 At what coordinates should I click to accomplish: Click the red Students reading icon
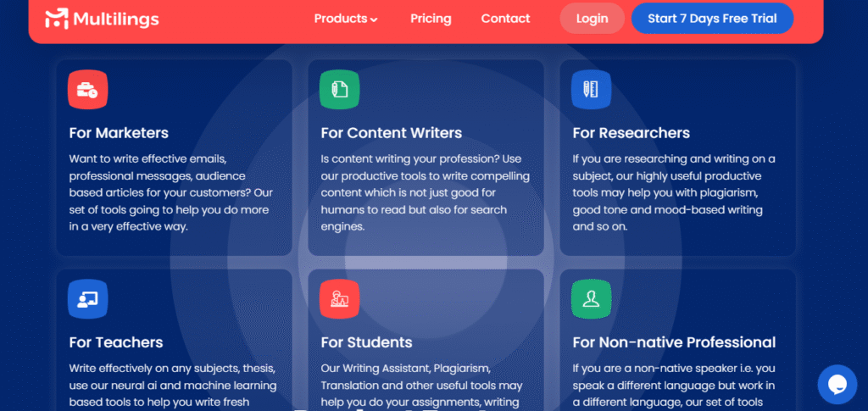click(339, 298)
